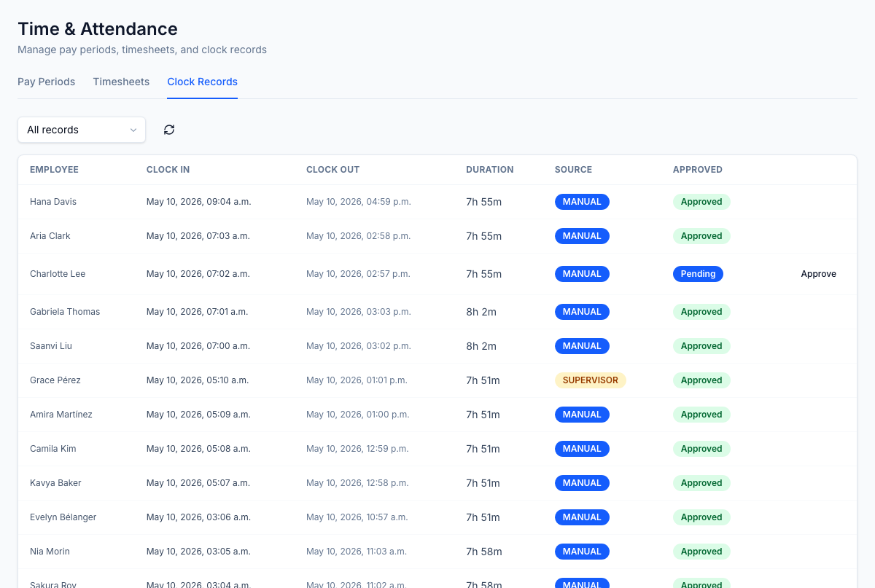Select employee name Nia Morin
The height and width of the screenshot is (588, 875).
pos(50,552)
